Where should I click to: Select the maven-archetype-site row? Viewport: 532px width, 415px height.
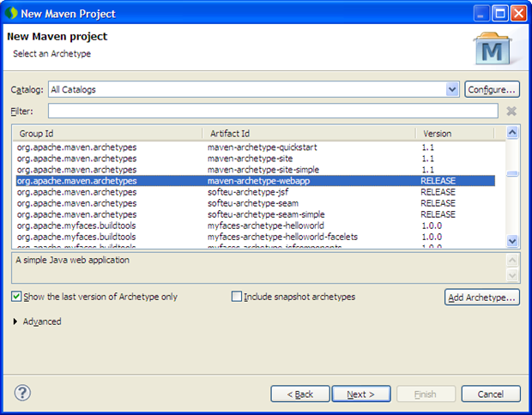[256, 159]
